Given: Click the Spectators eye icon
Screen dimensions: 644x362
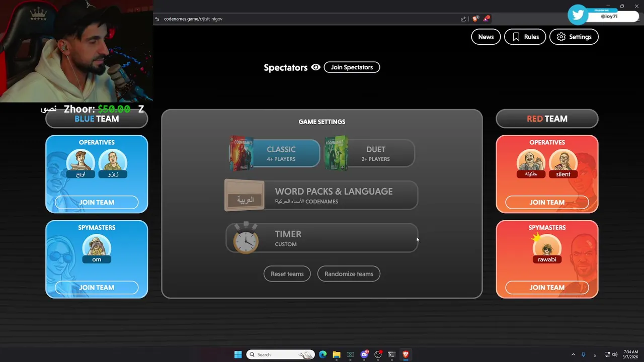Looking at the screenshot, I should (x=315, y=67).
